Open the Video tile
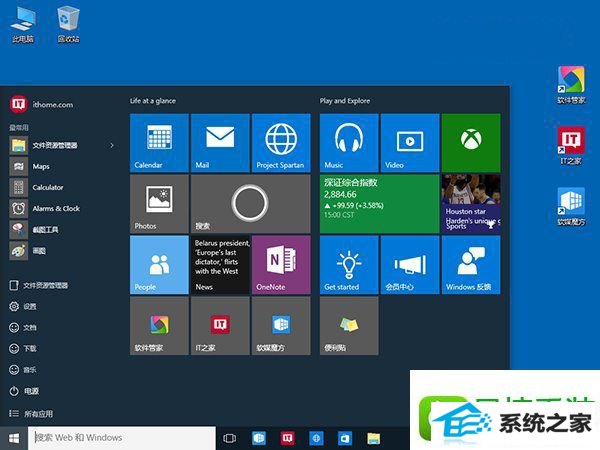The height and width of the screenshot is (450, 600). click(x=410, y=143)
